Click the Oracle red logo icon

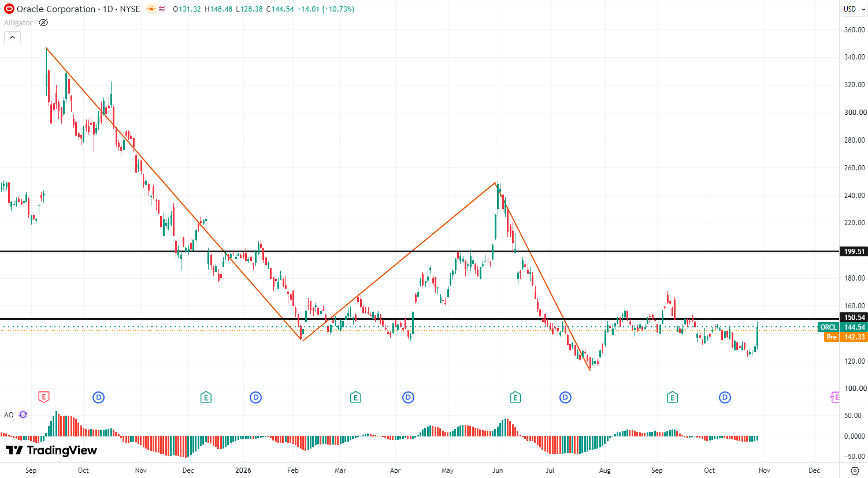(9, 9)
